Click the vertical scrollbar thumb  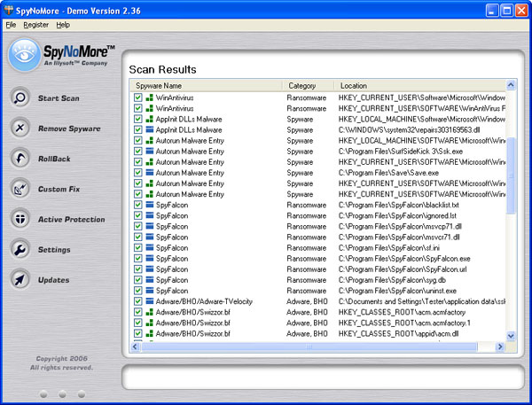click(x=511, y=175)
